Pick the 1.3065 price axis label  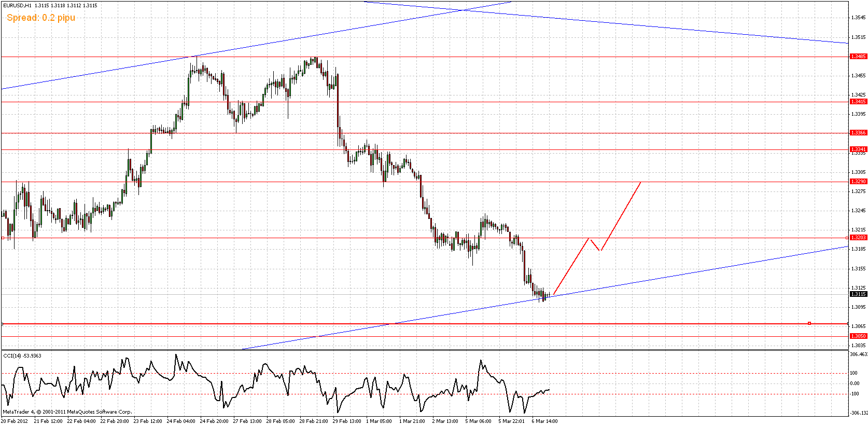tap(859, 326)
